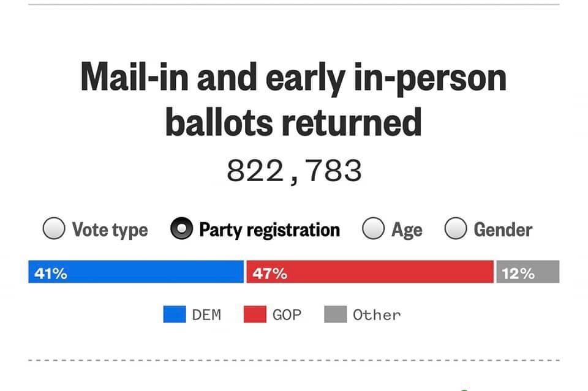Click the blue DEM legend square
This screenshot has height=391, width=588.
click(175, 315)
